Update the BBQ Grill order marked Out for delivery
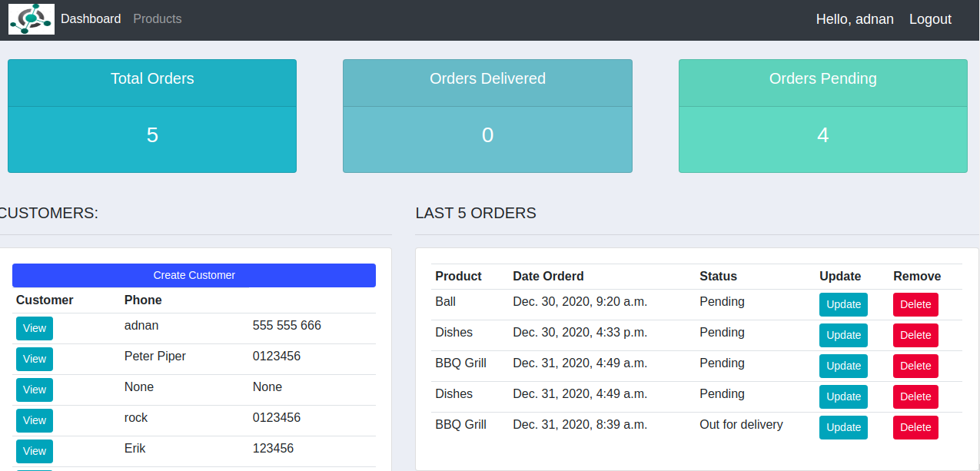The image size is (980, 471). click(x=843, y=427)
